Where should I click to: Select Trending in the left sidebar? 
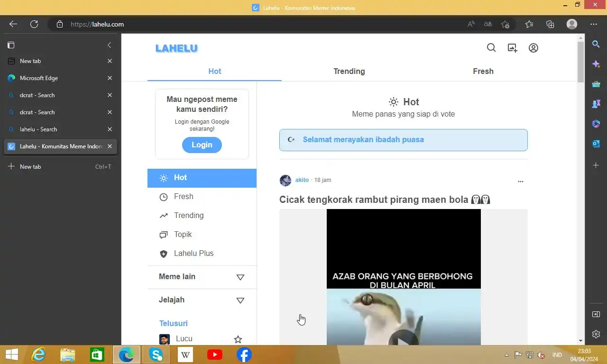click(202, 216)
